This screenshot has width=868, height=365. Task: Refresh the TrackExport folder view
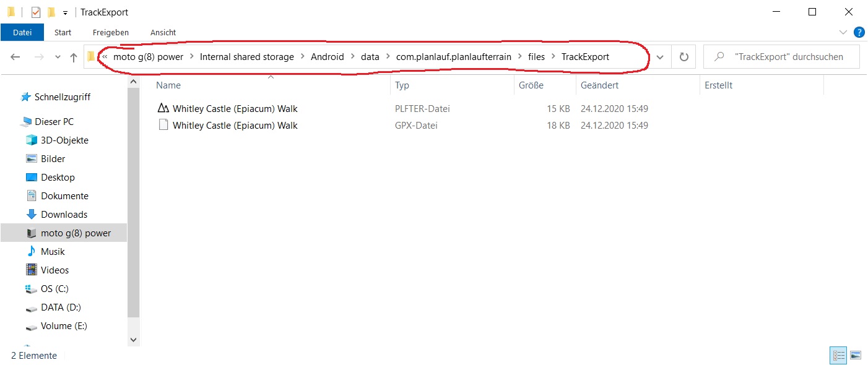click(x=683, y=56)
